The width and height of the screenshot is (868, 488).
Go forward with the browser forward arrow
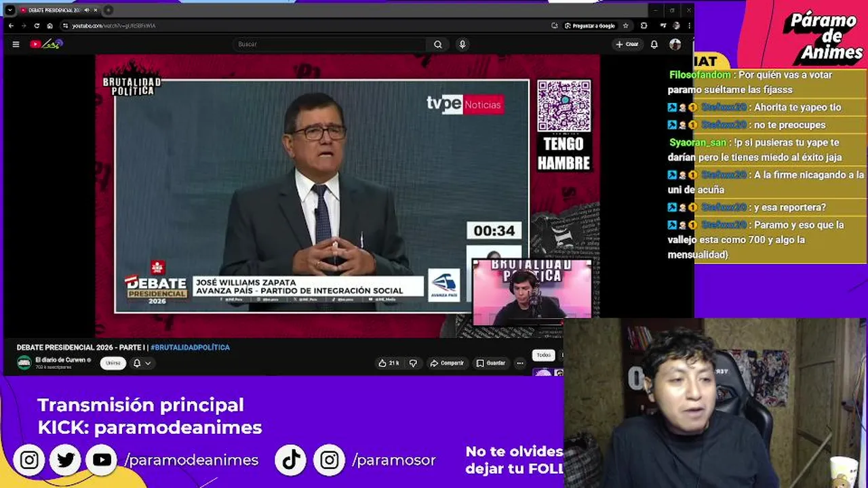[24, 26]
